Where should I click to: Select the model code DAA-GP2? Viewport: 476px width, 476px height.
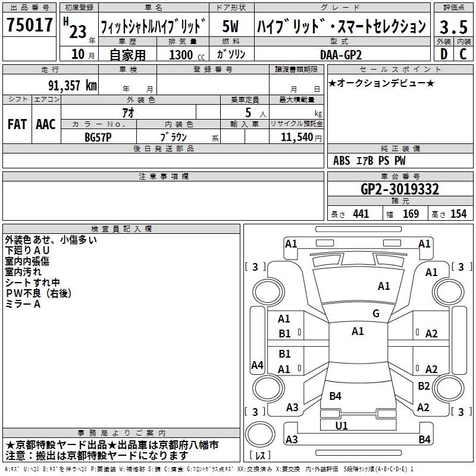click(341, 55)
